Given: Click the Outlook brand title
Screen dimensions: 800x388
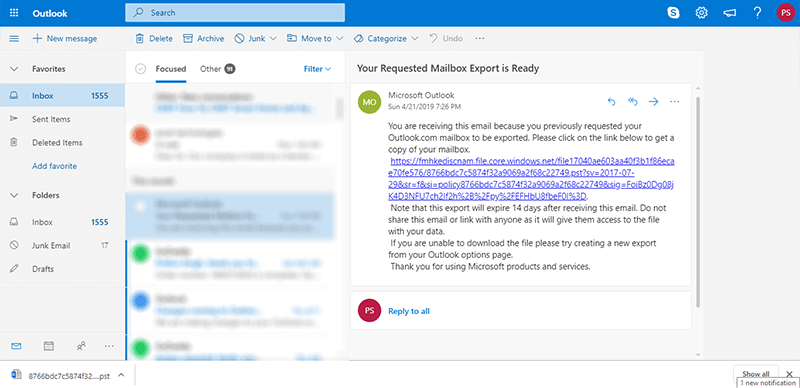Looking at the screenshot, I should click(x=50, y=13).
